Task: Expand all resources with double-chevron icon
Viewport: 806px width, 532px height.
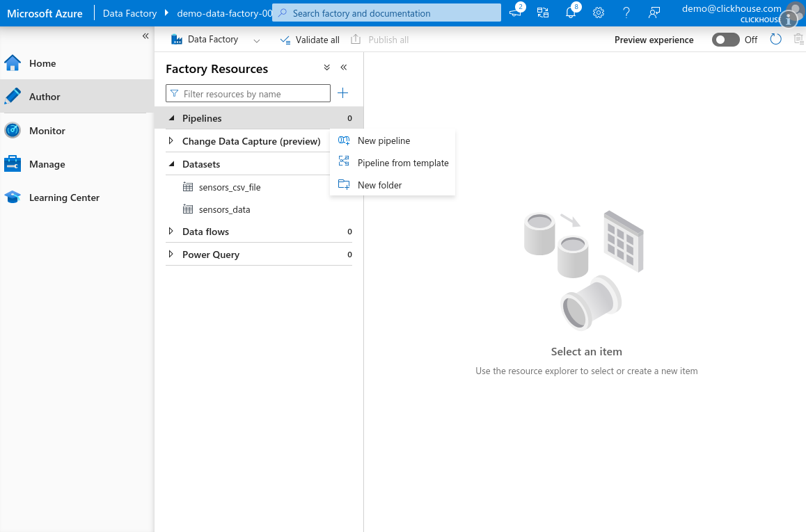Action: point(327,68)
